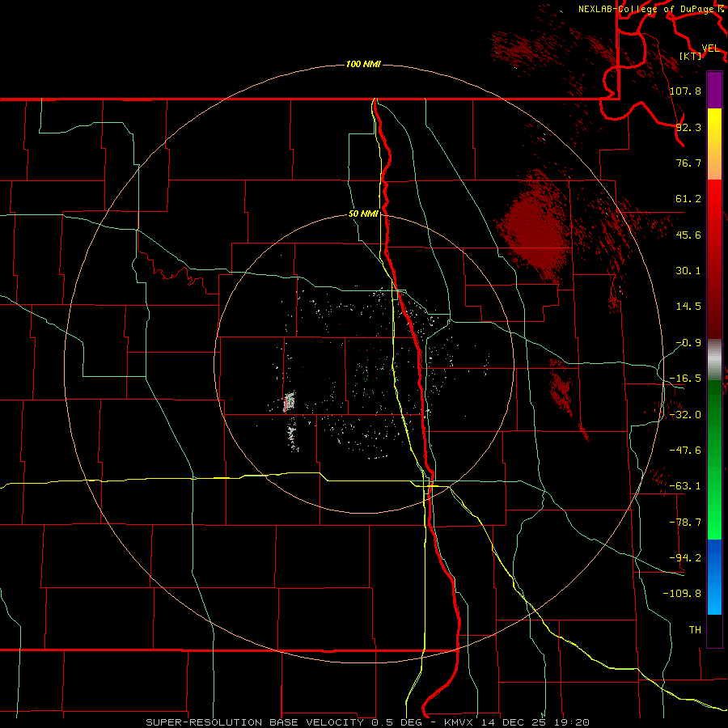
Task: Click the -63.1 velocity scale value
Action: (x=685, y=486)
